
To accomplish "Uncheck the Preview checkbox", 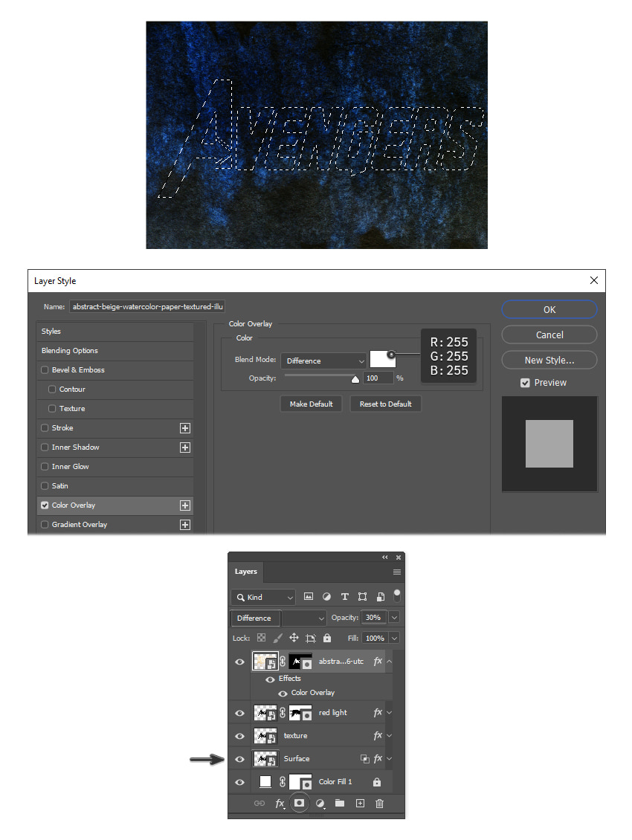I will click(526, 383).
